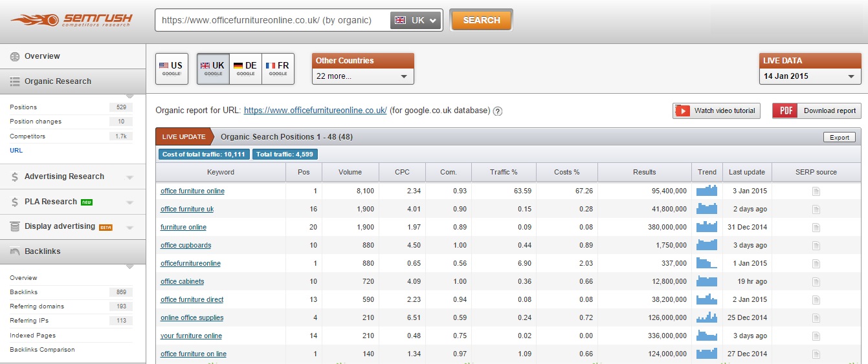Expand the PLA Research section arrow
Viewport: 868px width, 364px height.
[x=130, y=202]
